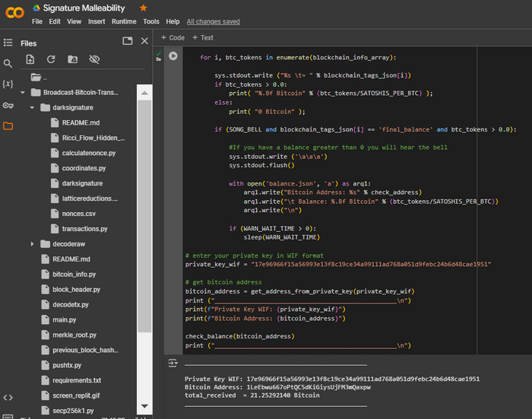Run the code cell with play button
The height and width of the screenshot is (419, 532).
coord(173,56)
